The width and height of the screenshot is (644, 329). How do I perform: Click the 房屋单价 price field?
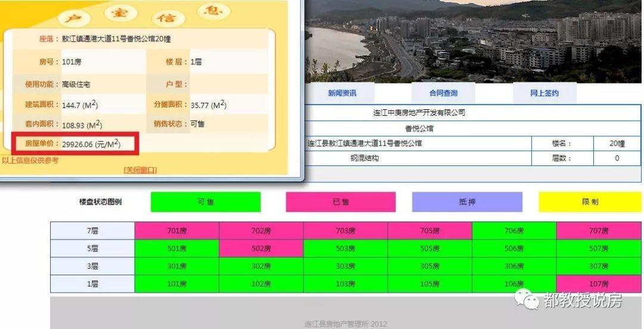pyautogui.click(x=75, y=143)
